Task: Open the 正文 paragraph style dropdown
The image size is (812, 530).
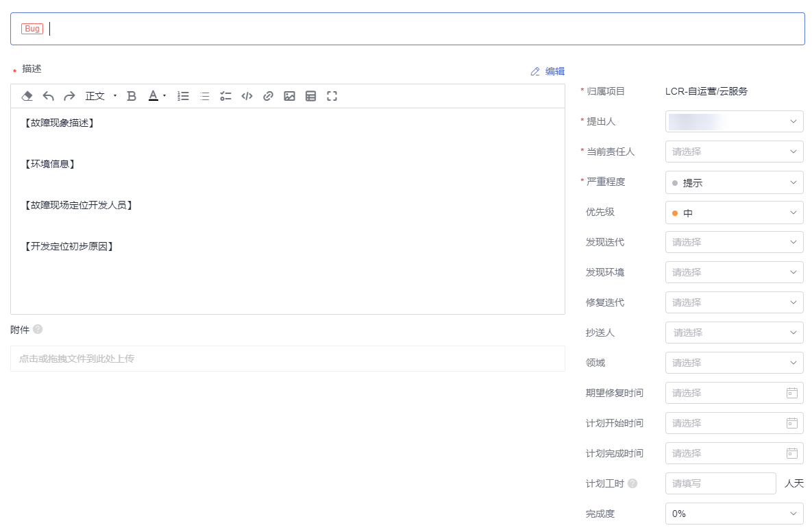Action: pos(100,96)
